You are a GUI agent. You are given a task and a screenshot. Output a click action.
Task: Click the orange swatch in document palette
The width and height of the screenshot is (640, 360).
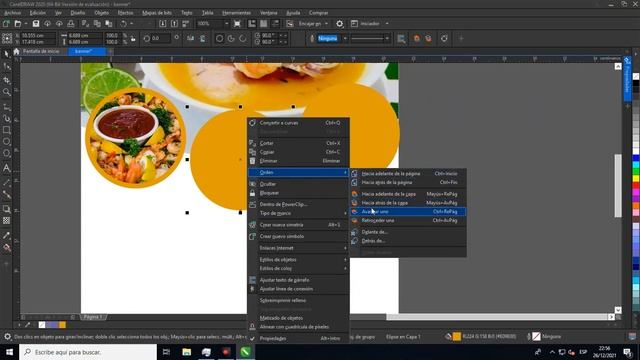click(x=62, y=325)
